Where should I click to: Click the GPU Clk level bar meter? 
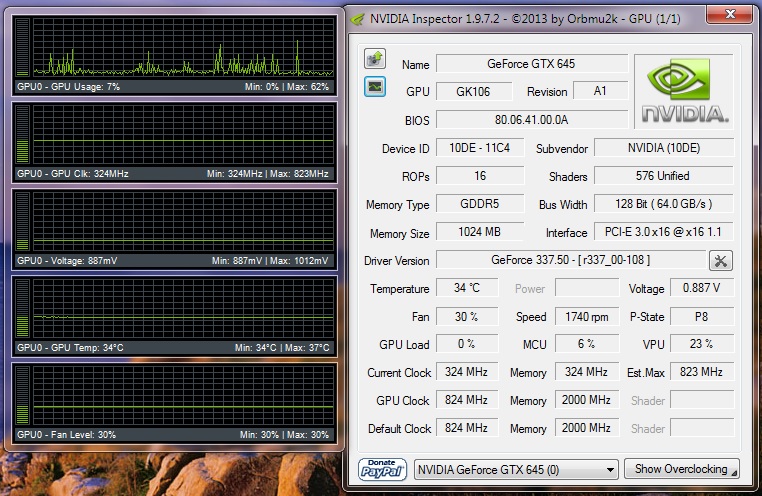click(22, 134)
